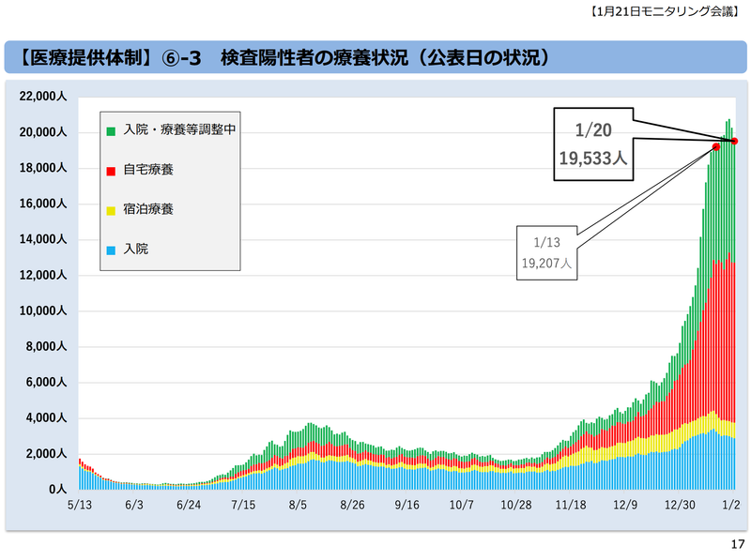Viewport: 751px width, 560px height.
Task: Click the 11/18 x-axis date label
Action: [x=571, y=506]
